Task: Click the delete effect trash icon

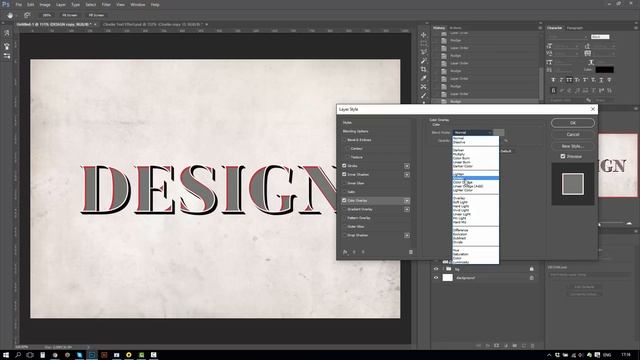Action: pyautogui.click(x=411, y=252)
